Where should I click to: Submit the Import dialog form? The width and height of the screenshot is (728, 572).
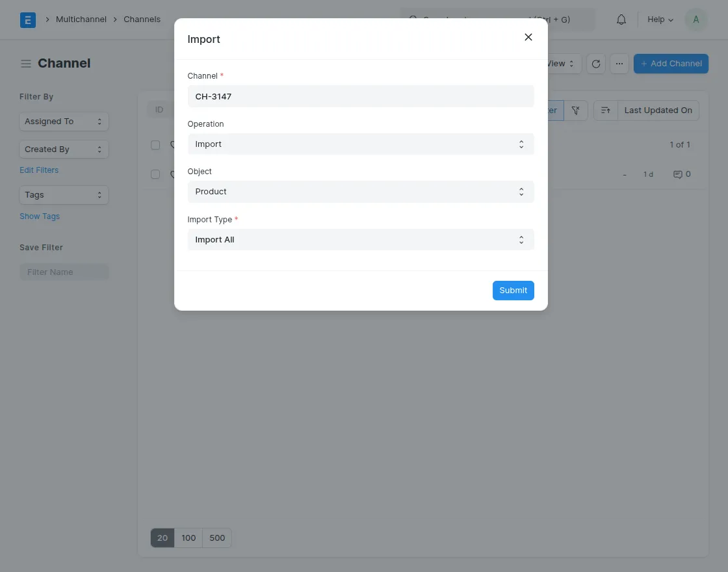(513, 290)
